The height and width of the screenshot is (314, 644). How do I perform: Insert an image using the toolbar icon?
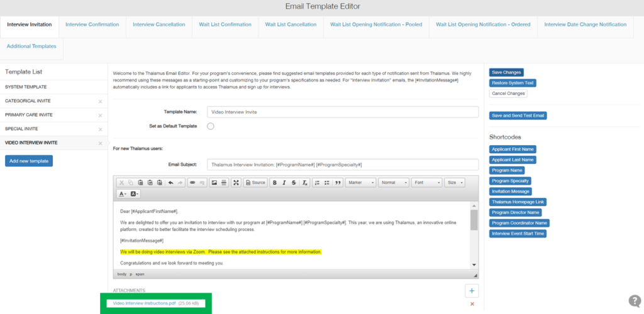214,183
